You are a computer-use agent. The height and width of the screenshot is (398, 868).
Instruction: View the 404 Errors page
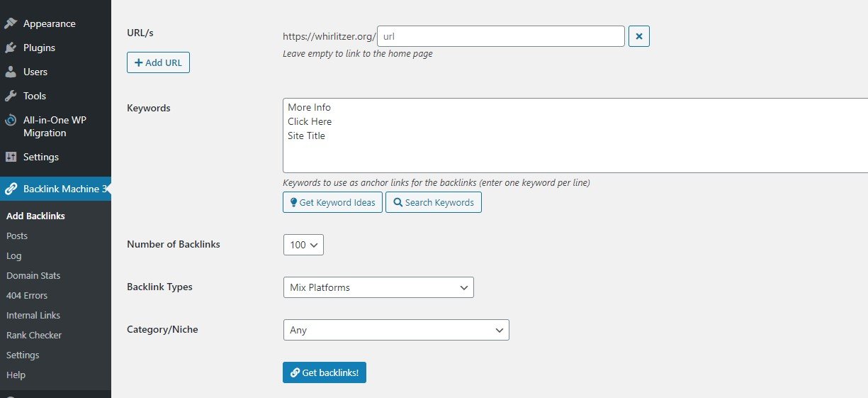click(x=27, y=295)
